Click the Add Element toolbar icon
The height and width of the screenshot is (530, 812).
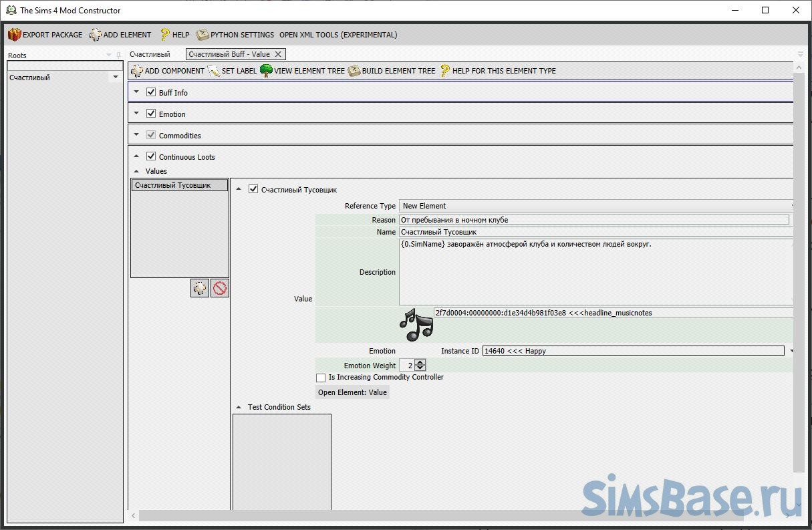[x=96, y=35]
